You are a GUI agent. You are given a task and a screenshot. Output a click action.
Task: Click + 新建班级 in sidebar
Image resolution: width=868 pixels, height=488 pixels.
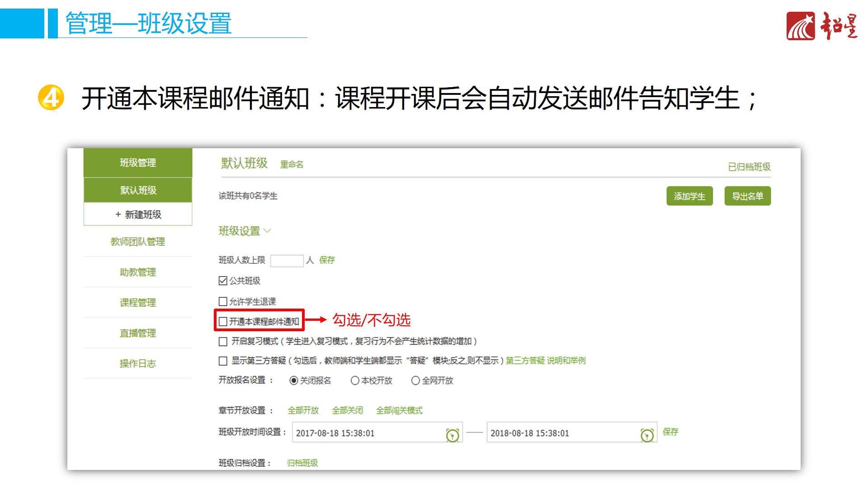(x=138, y=214)
